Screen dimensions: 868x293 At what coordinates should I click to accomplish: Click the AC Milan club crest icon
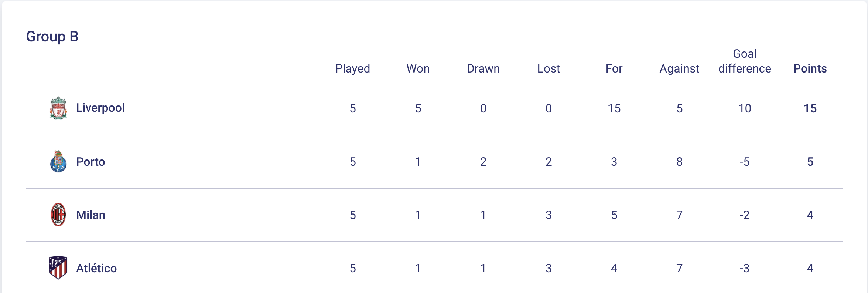(x=58, y=215)
